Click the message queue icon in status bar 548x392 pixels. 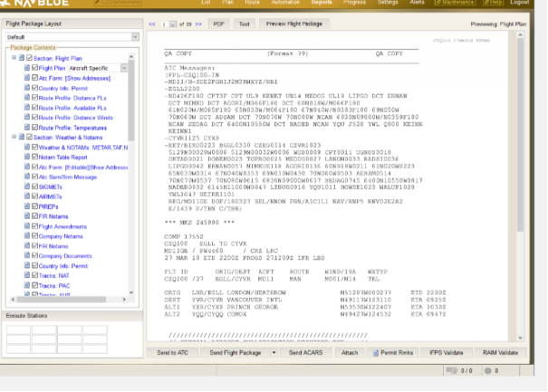click(452, 370)
